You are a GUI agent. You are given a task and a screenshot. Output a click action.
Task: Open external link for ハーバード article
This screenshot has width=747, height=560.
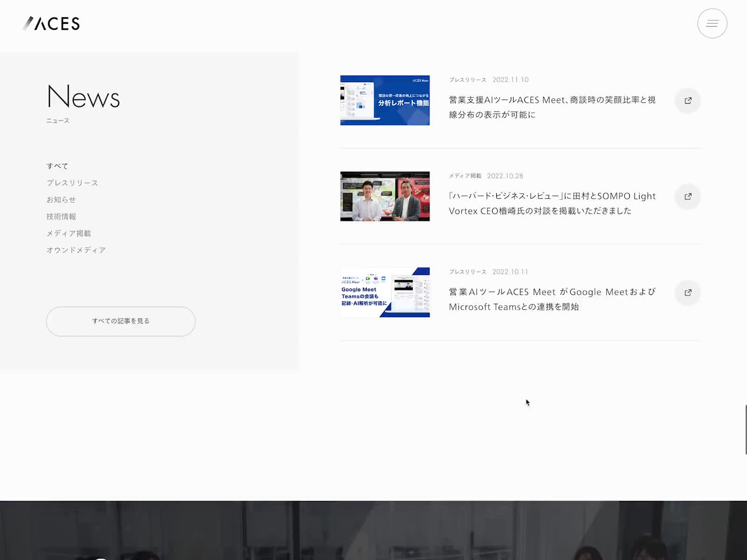pos(688,196)
